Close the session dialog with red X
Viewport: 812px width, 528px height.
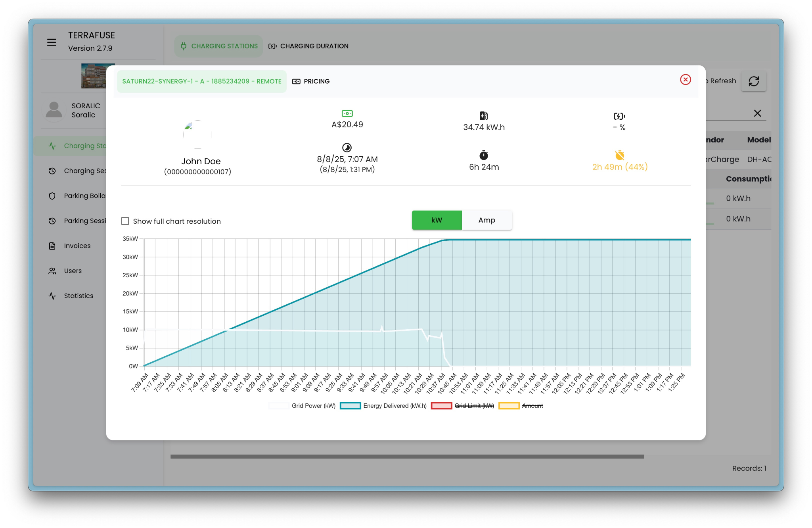point(685,80)
